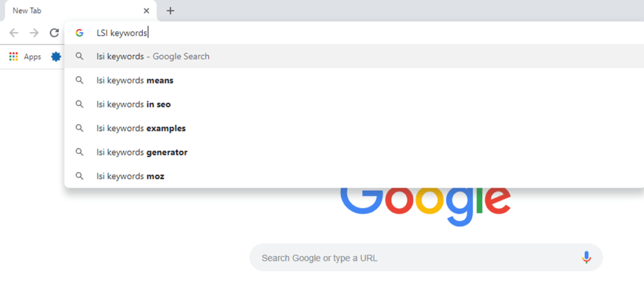Choose the "lsi keywords in seo" suggestion

click(x=133, y=104)
